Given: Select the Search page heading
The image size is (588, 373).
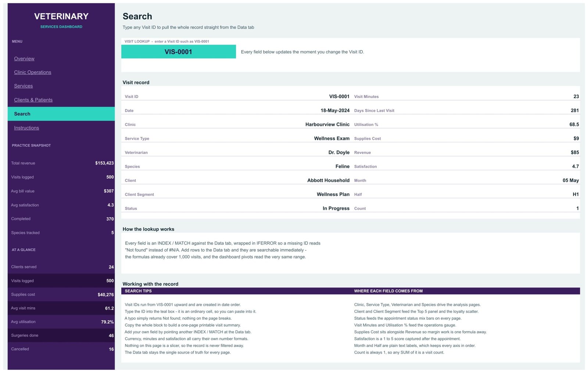Looking at the screenshot, I should (137, 16).
